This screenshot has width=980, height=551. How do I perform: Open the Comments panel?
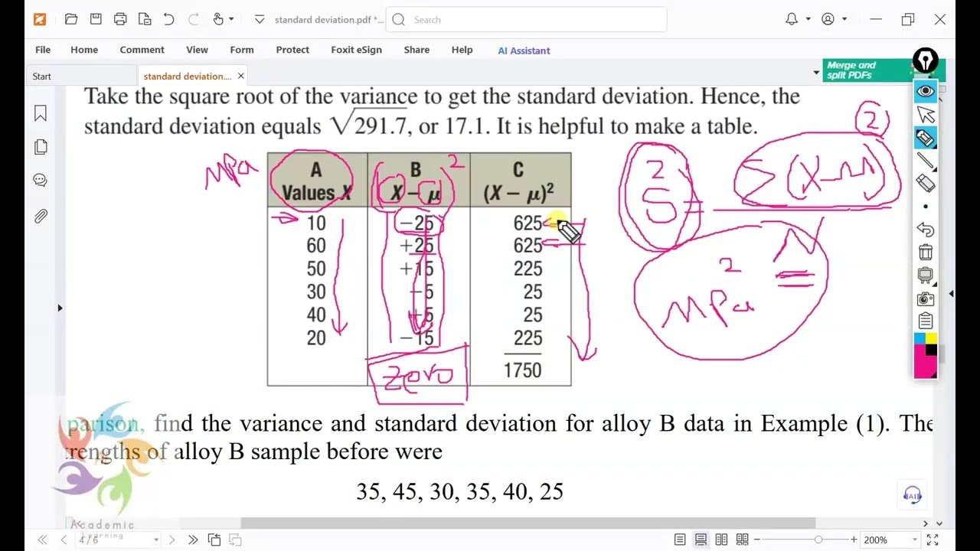point(41,181)
